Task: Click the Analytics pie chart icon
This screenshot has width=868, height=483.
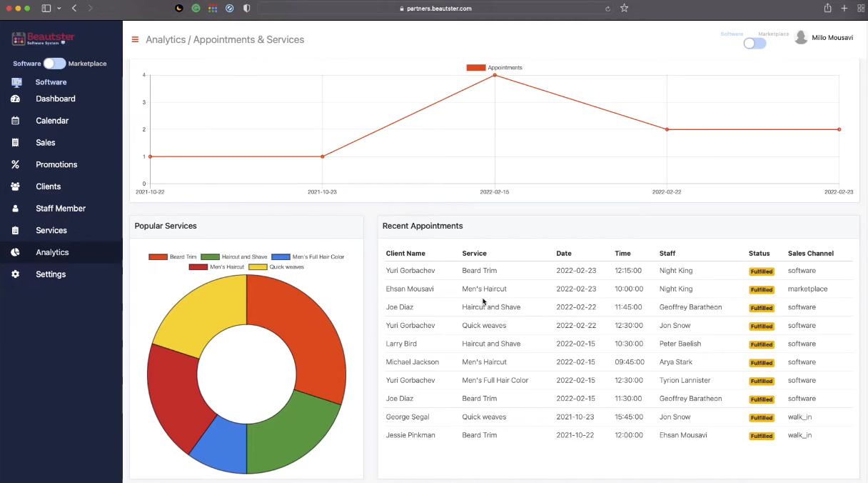Action: coord(16,252)
